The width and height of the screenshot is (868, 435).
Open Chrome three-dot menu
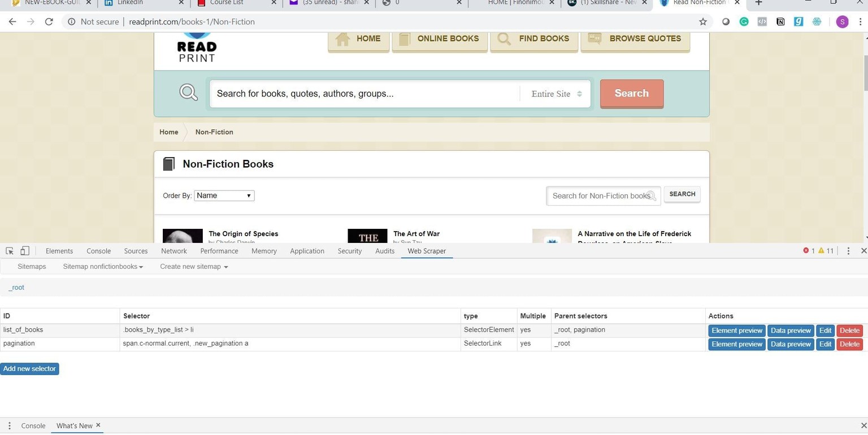(860, 21)
